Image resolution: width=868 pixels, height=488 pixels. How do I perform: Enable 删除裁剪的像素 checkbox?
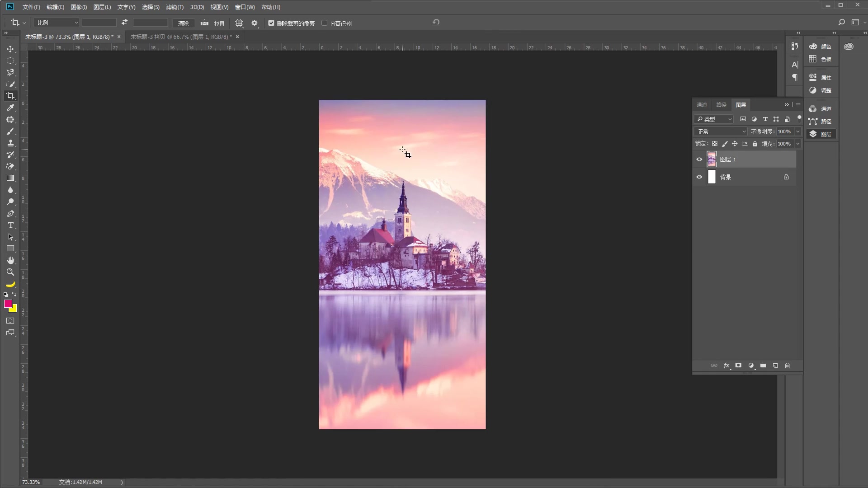coord(271,23)
